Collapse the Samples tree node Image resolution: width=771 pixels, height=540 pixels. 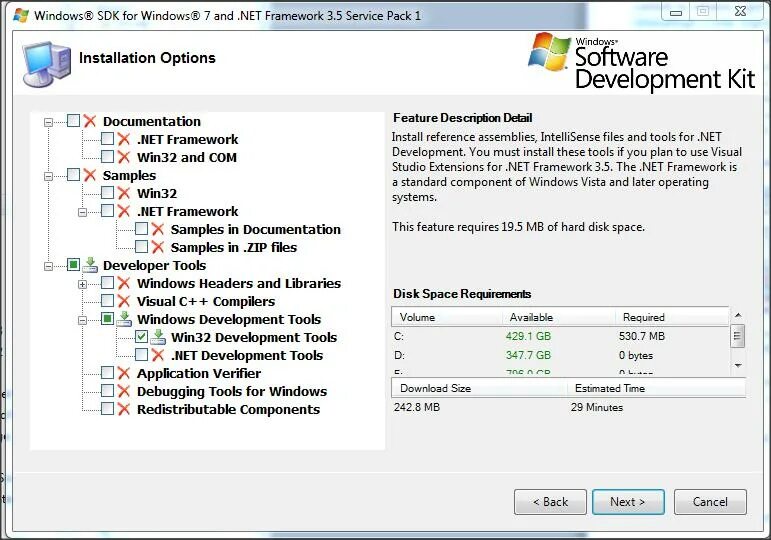(48, 176)
